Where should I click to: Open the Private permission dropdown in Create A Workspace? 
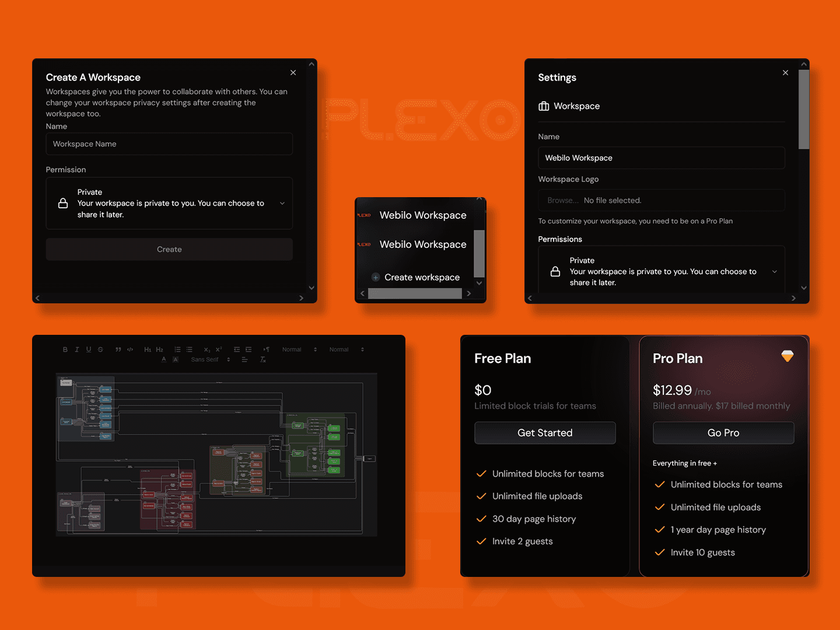[x=282, y=203]
